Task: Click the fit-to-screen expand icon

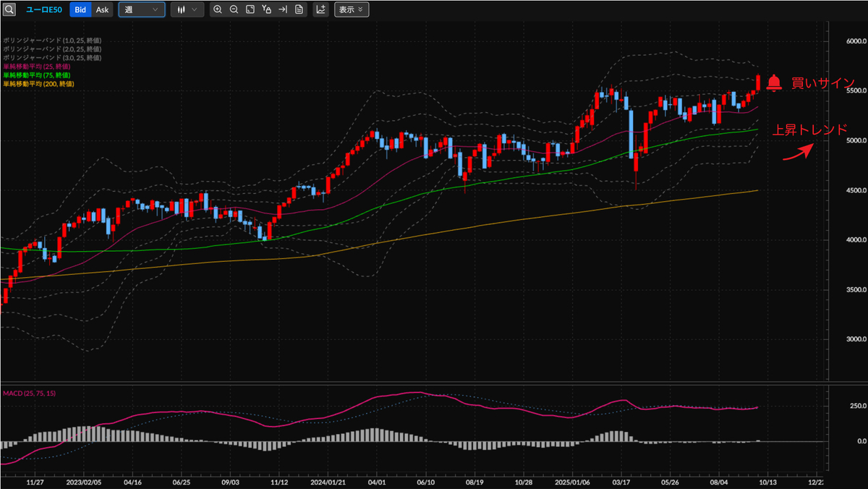Action: [x=250, y=9]
